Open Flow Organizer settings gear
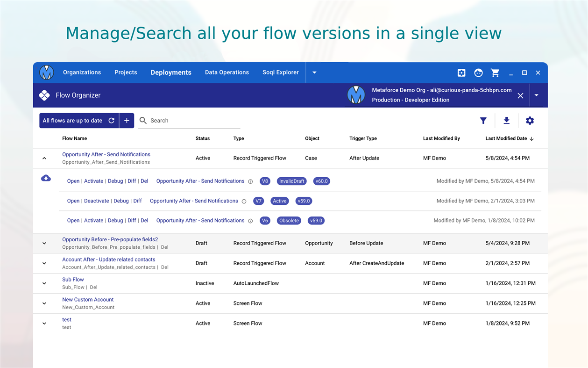The image size is (588, 368). click(x=530, y=121)
